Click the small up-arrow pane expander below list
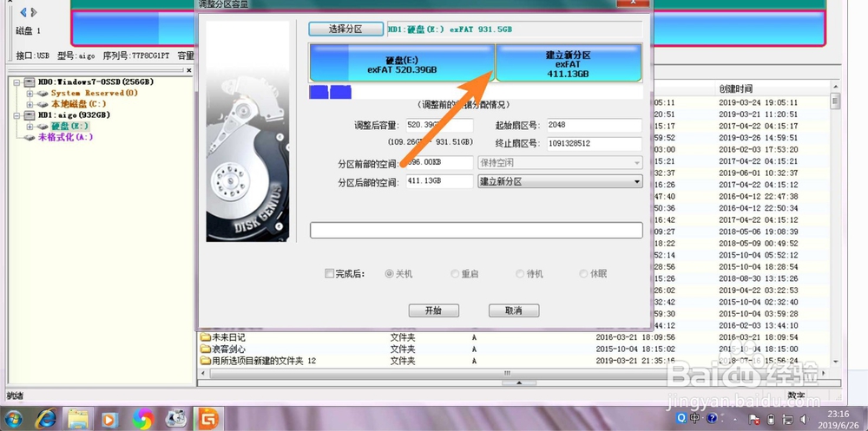This screenshot has width=868, height=431. (x=519, y=382)
